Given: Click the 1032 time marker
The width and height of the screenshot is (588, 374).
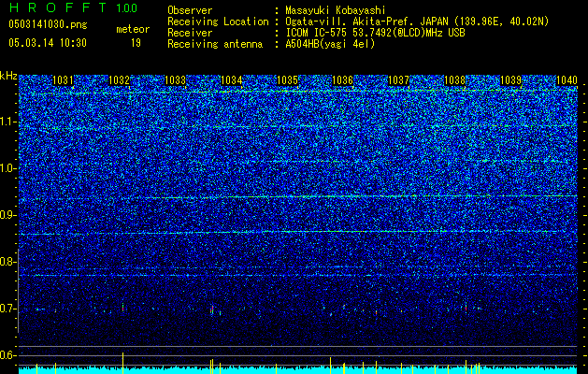Looking at the screenshot, I should [x=119, y=80].
